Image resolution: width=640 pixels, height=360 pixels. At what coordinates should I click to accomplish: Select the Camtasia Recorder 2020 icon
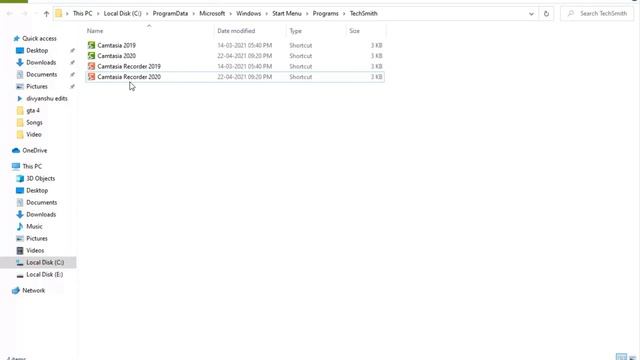91,77
